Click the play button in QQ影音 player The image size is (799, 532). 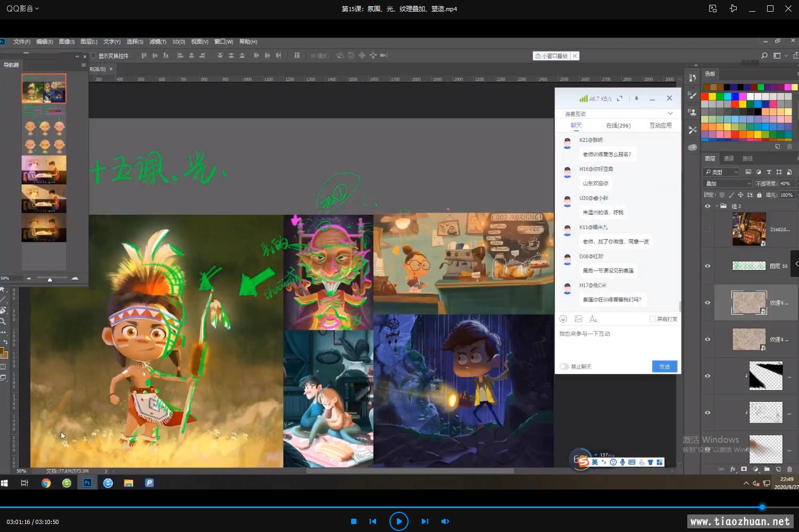tap(398, 521)
